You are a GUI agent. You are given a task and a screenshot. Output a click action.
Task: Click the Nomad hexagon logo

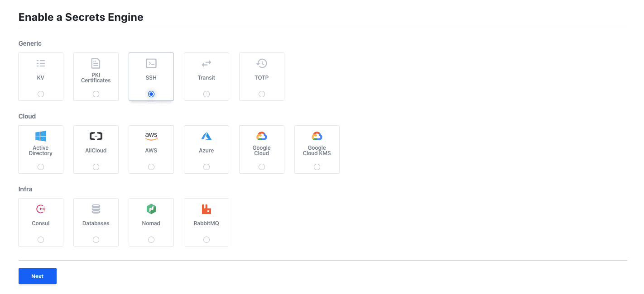pyautogui.click(x=151, y=209)
